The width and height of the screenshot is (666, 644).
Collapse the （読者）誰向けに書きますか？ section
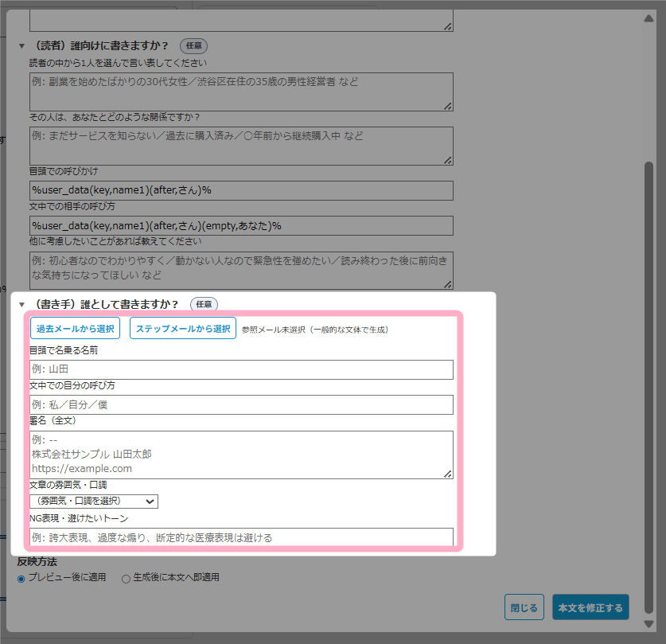(x=22, y=46)
